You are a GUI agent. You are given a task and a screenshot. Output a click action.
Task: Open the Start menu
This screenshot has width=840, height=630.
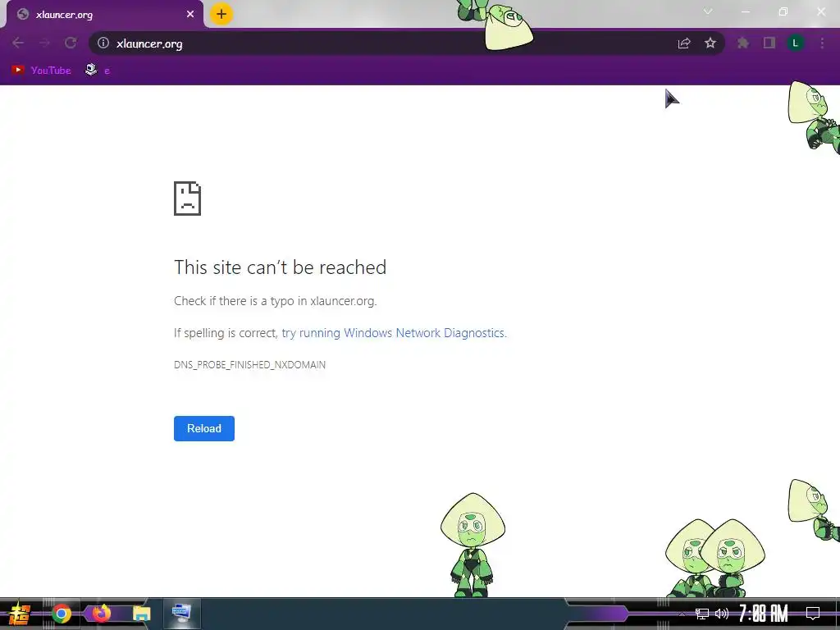[19, 614]
